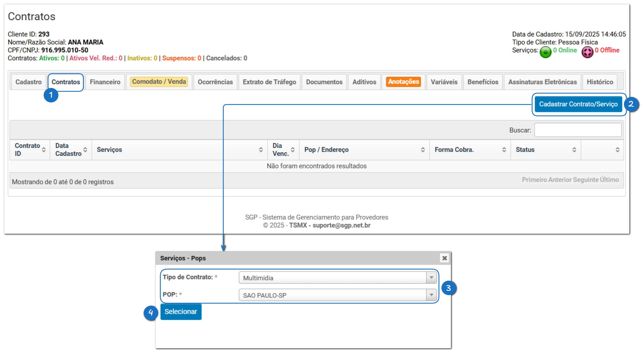
Task: Switch to the Financeiro tab
Action: (105, 82)
